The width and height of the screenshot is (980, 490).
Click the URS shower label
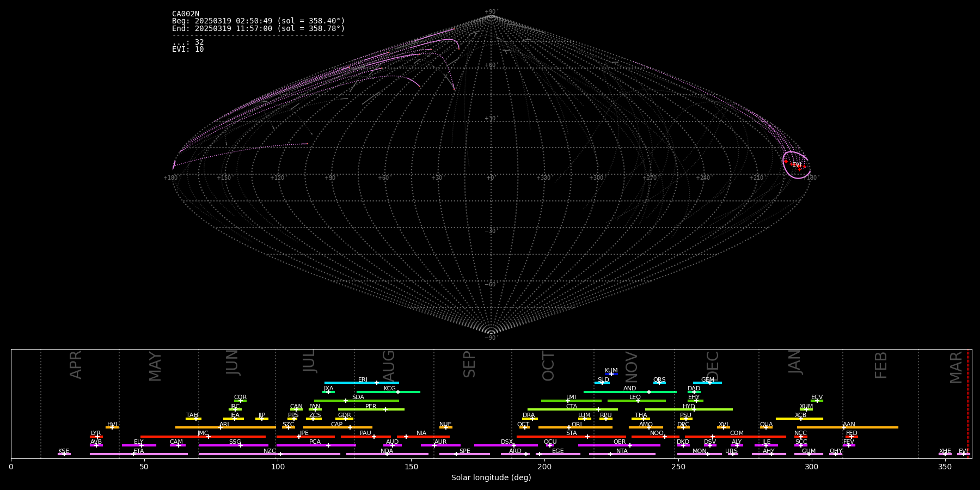point(731,451)
